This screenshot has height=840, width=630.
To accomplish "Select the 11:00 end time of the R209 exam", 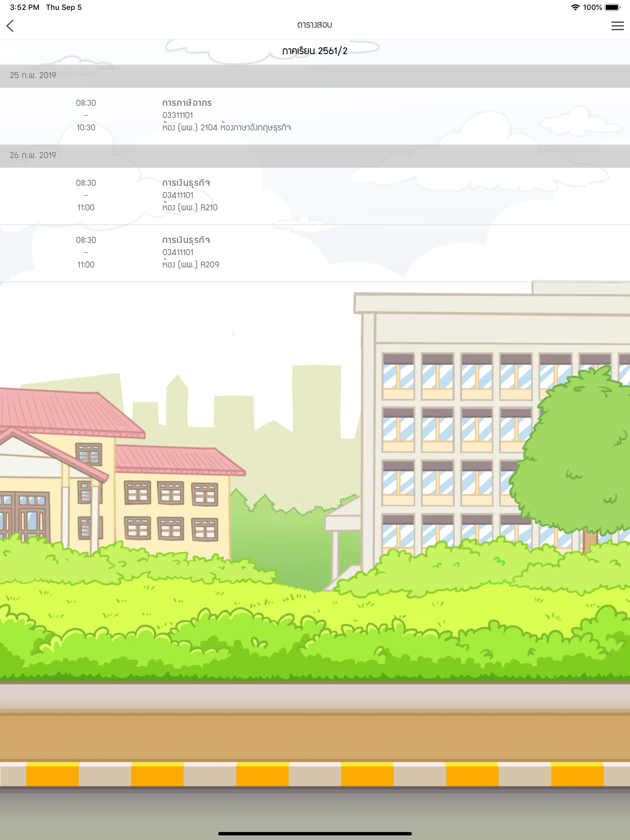I will (x=86, y=265).
